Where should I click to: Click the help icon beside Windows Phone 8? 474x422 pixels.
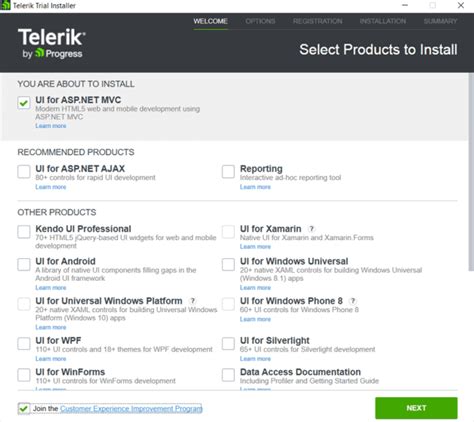click(x=353, y=301)
